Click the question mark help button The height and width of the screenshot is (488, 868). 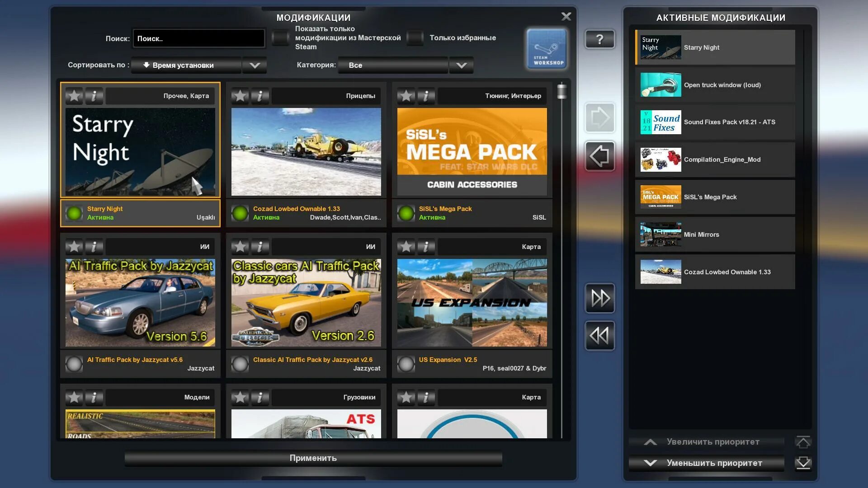(x=599, y=39)
